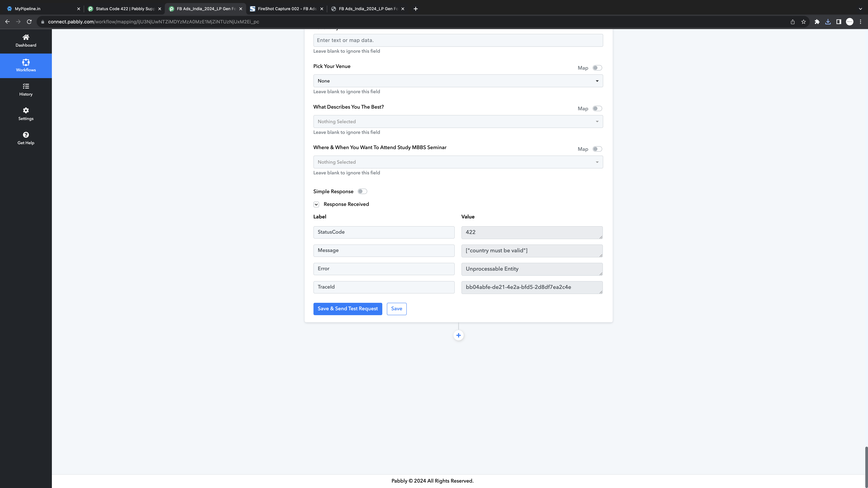Click the Save button

[x=396, y=309]
